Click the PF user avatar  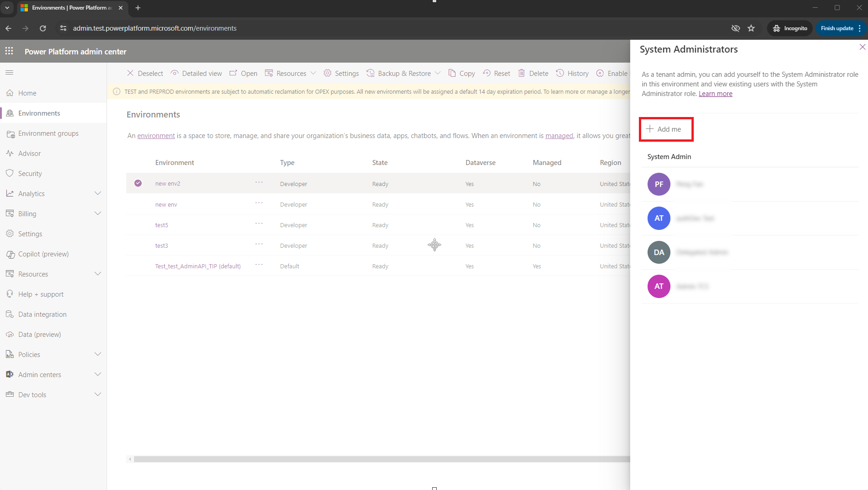[659, 184]
